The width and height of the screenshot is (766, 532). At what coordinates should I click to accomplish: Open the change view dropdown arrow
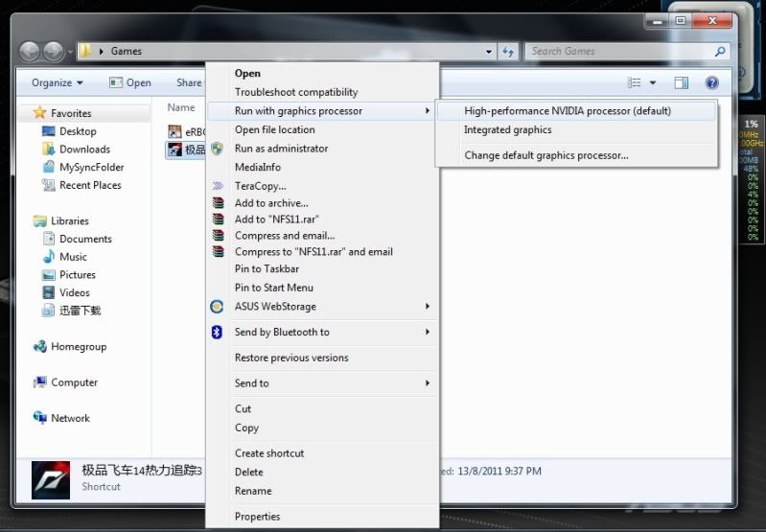click(654, 83)
